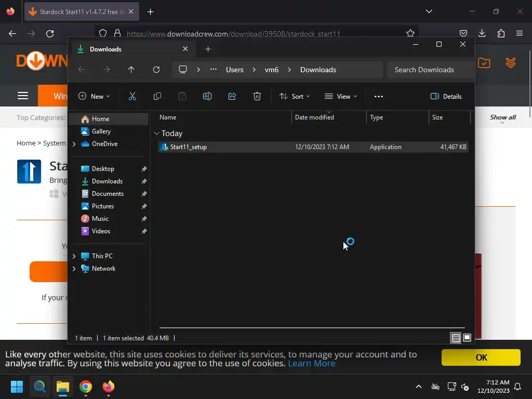This screenshot has width=532, height=399.
Task: Open the hamburger menu on Downloadcrew page
Action: click(x=23, y=96)
